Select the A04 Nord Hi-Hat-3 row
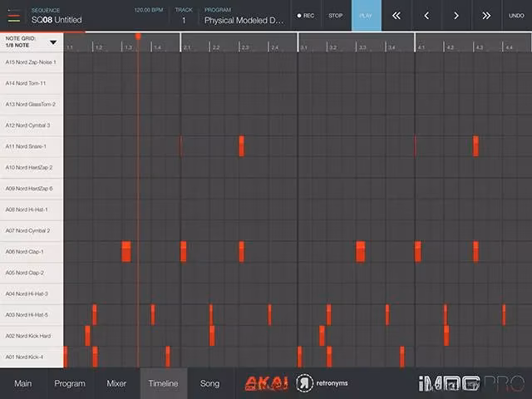 click(32, 293)
